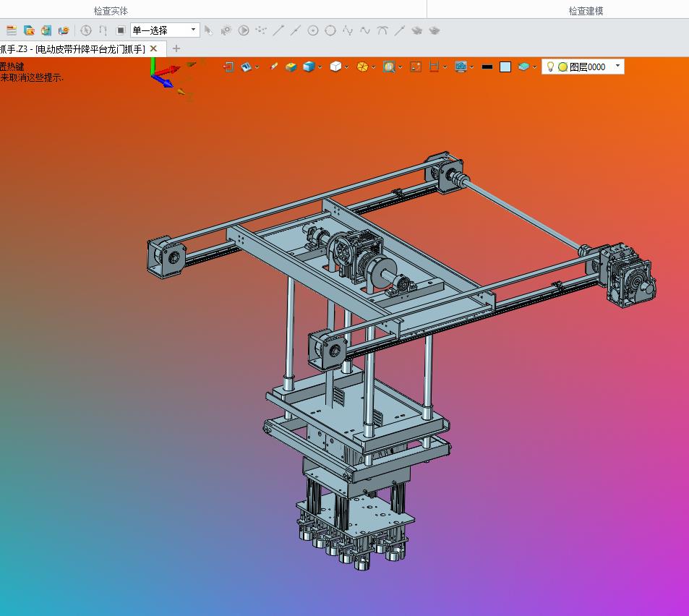
Task: Click the wave curve snap icon
Action: [x=365, y=30]
